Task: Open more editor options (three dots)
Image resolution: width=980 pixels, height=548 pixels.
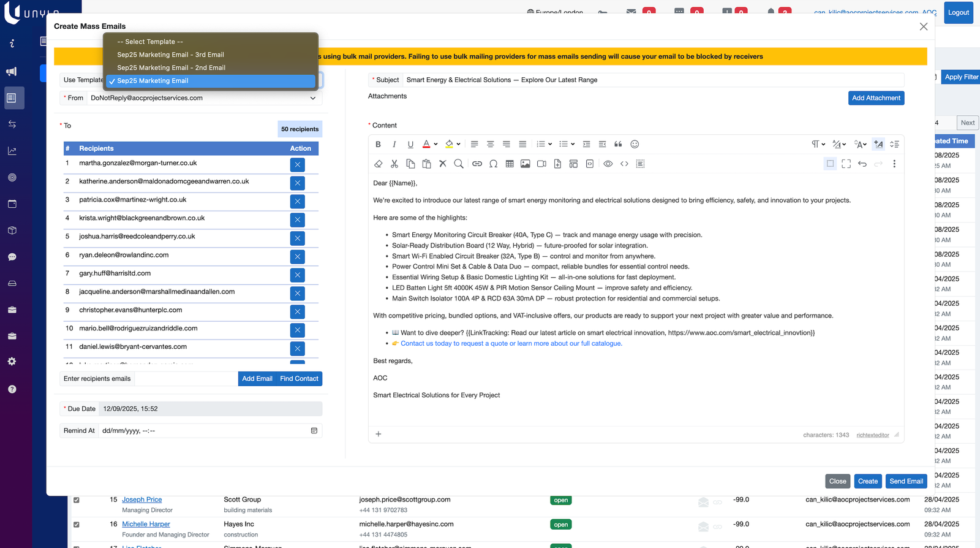Action: pyautogui.click(x=894, y=164)
